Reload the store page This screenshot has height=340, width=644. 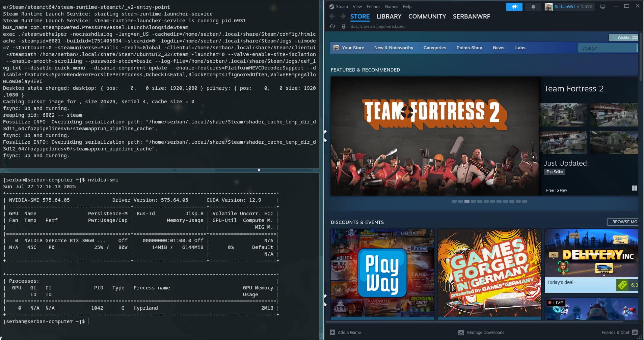click(x=332, y=26)
